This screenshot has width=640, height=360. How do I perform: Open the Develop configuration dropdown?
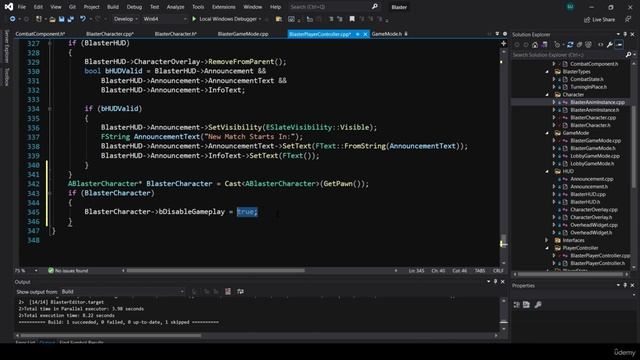point(126,19)
